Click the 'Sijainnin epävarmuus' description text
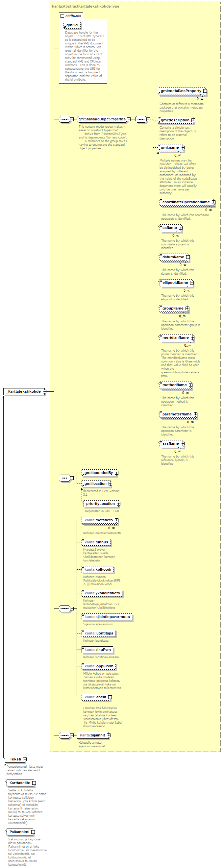The image size is (224, 868). (x=98, y=624)
